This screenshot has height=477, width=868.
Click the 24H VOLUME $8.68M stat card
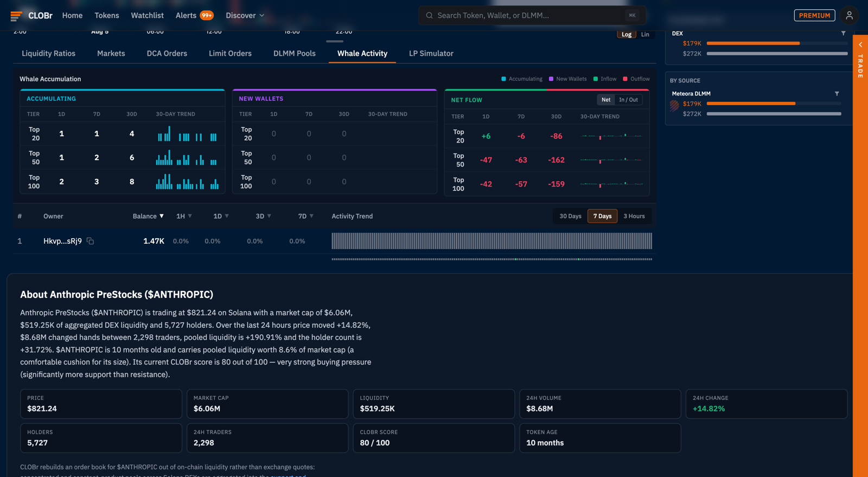pyautogui.click(x=600, y=404)
